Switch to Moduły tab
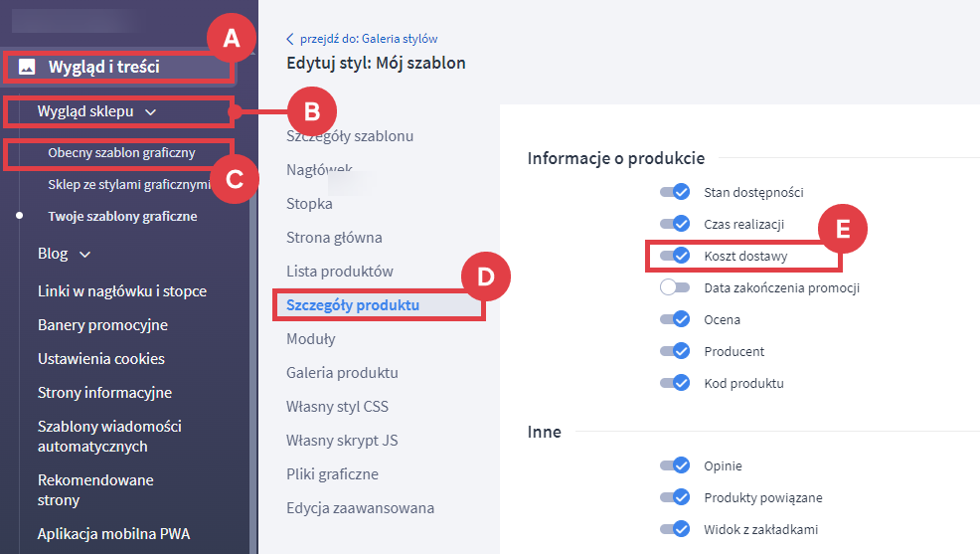980x554 pixels. pyautogui.click(x=311, y=339)
